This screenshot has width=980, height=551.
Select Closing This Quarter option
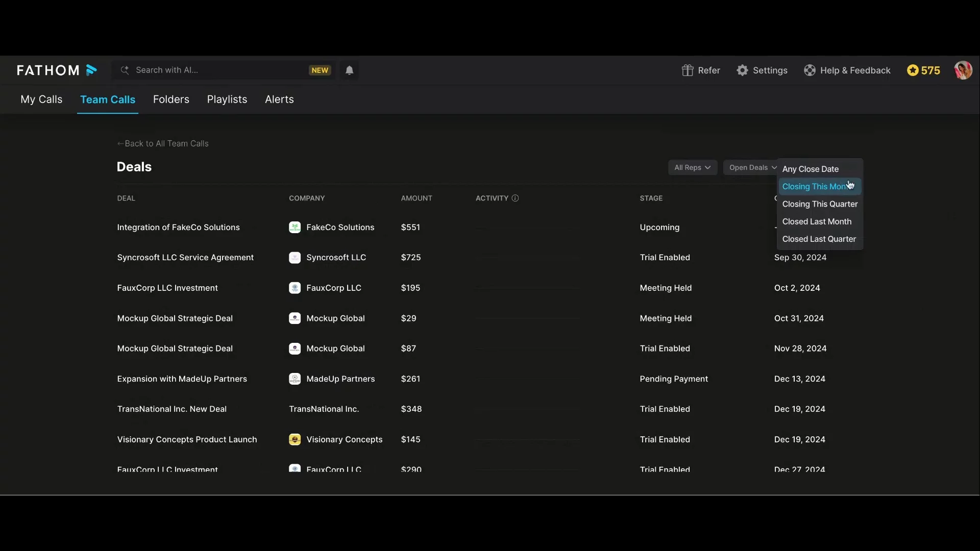820,204
